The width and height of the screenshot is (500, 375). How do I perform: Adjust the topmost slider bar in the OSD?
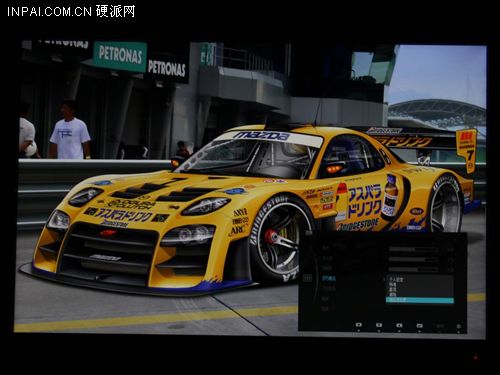pos(413,249)
